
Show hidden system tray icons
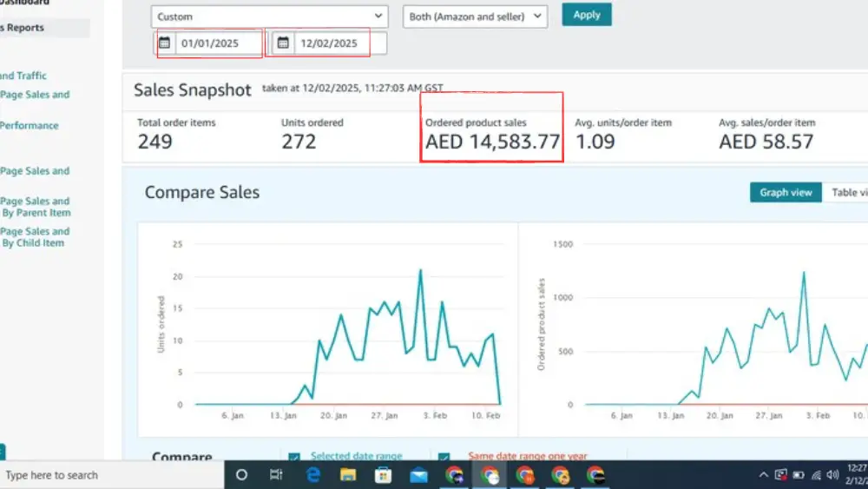pyautogui.click(x=763, y=475)
